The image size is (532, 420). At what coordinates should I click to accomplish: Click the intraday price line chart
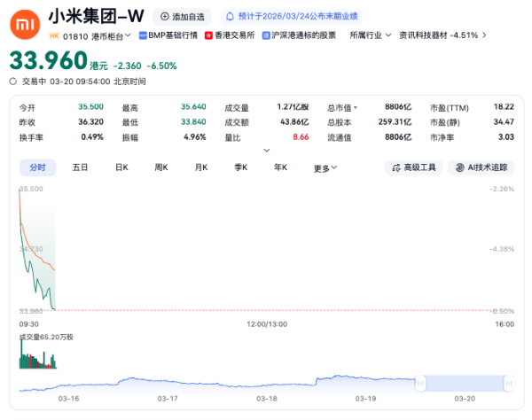click(37, 249)
